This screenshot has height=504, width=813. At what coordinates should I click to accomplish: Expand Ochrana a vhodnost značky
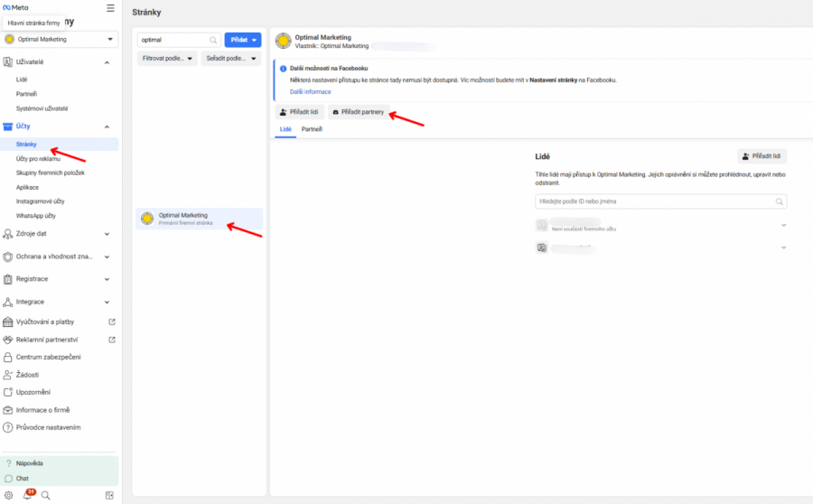(107, 257)
